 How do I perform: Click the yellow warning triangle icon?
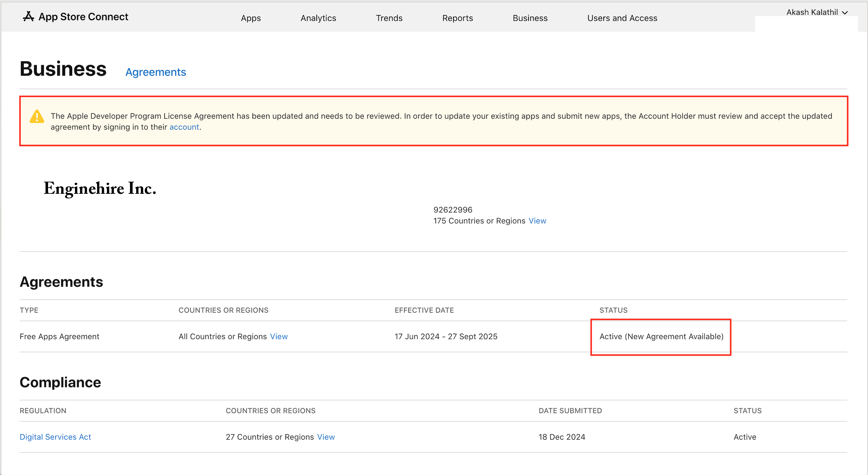coord(37,117)
